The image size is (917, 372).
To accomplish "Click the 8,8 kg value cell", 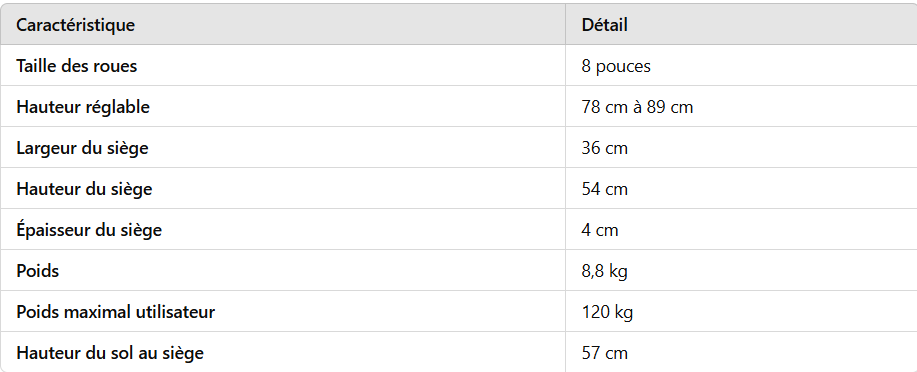I will 605,272.
